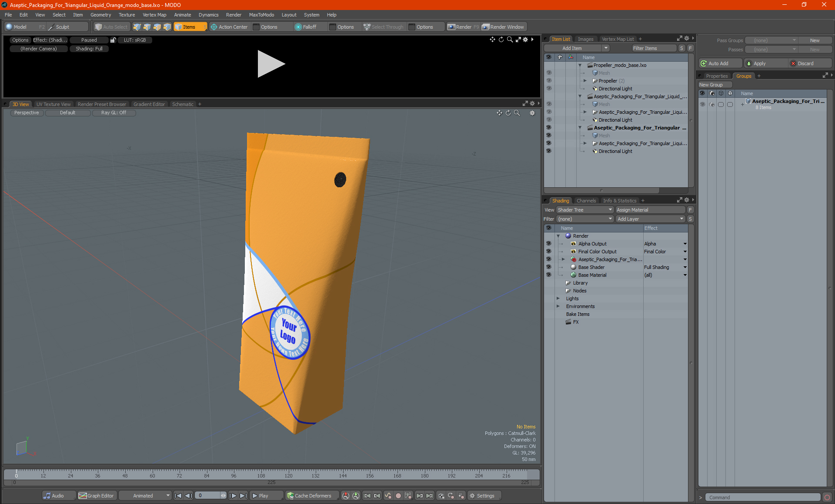
Task: Collapse Render node in Shader Tree
Action: [x=558, y=236]
